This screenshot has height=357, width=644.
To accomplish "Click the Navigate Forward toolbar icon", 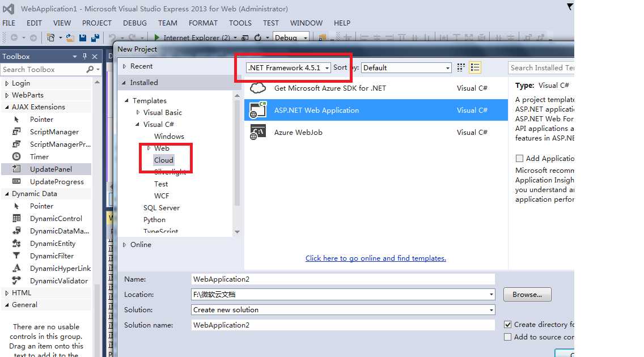I will 33,38.
